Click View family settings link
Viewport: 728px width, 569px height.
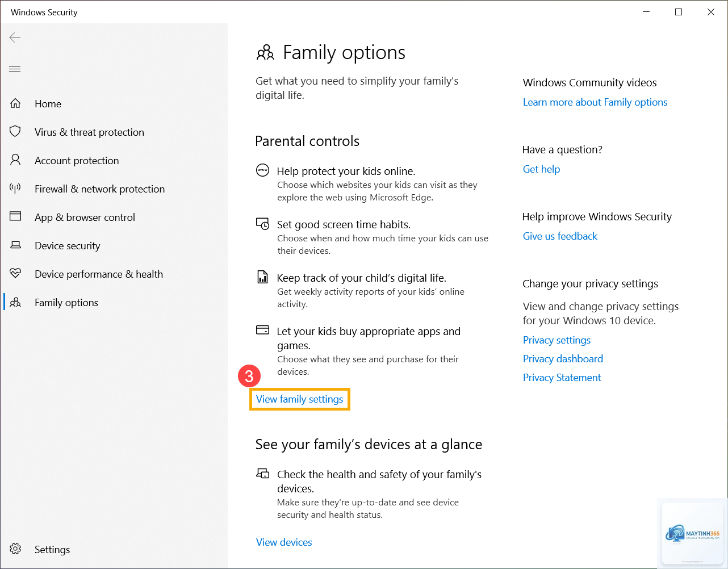click(x=299, y=399)
